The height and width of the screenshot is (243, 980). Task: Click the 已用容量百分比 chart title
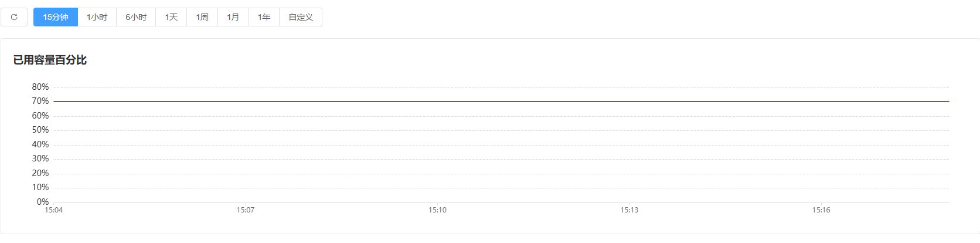pos(50,60)
